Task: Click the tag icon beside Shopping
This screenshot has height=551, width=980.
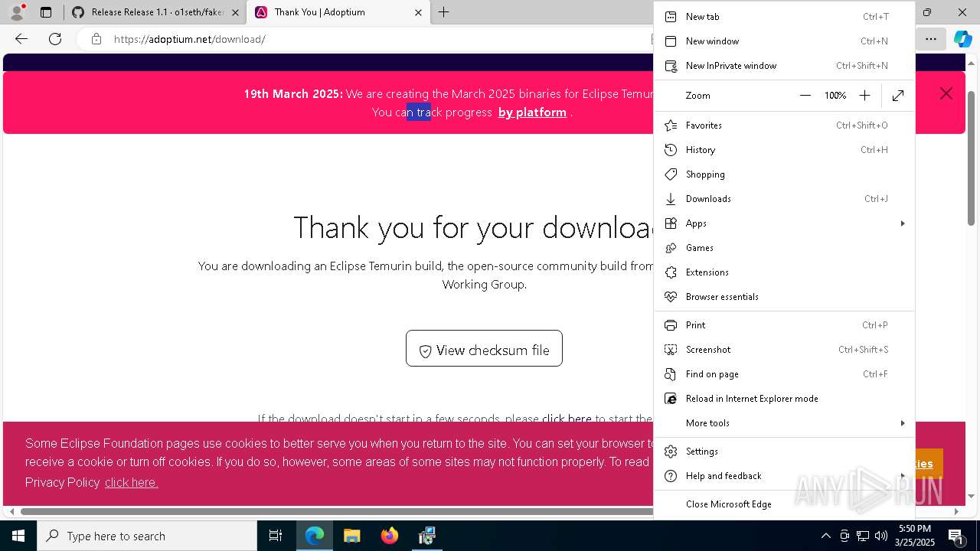Action: pos(671,174)
